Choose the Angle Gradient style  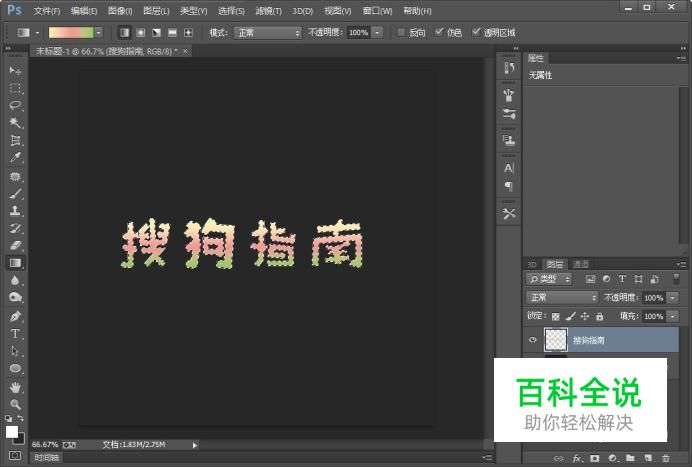coord(156,33)
